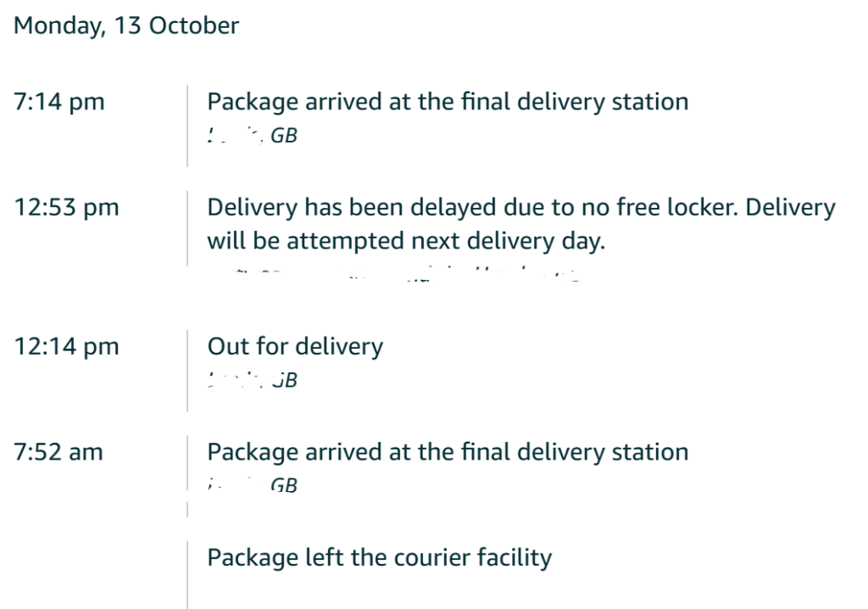Click the Package left the courier facility status
Image resolution: width=868 pixels, height=609 pixels.
379,557
